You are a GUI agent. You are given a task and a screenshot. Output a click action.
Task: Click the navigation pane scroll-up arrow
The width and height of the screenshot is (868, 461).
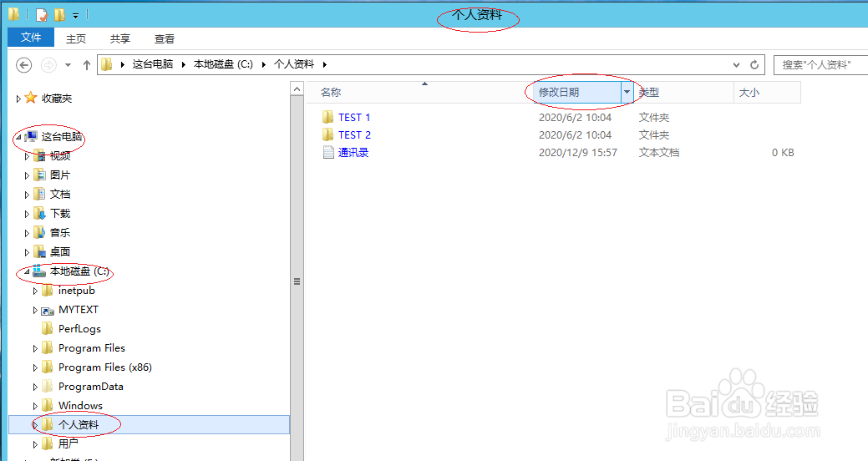pyautogui.click(x=297, y=89)
